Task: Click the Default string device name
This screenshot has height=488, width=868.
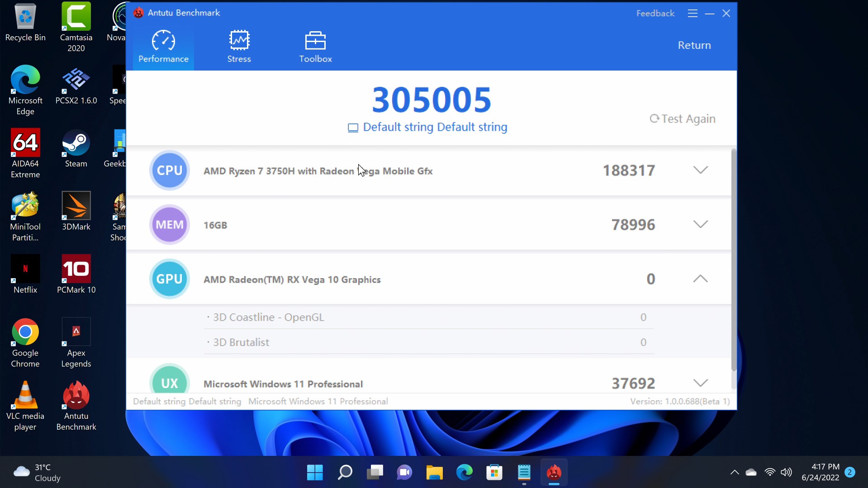Action: click(x=427, y=127)
